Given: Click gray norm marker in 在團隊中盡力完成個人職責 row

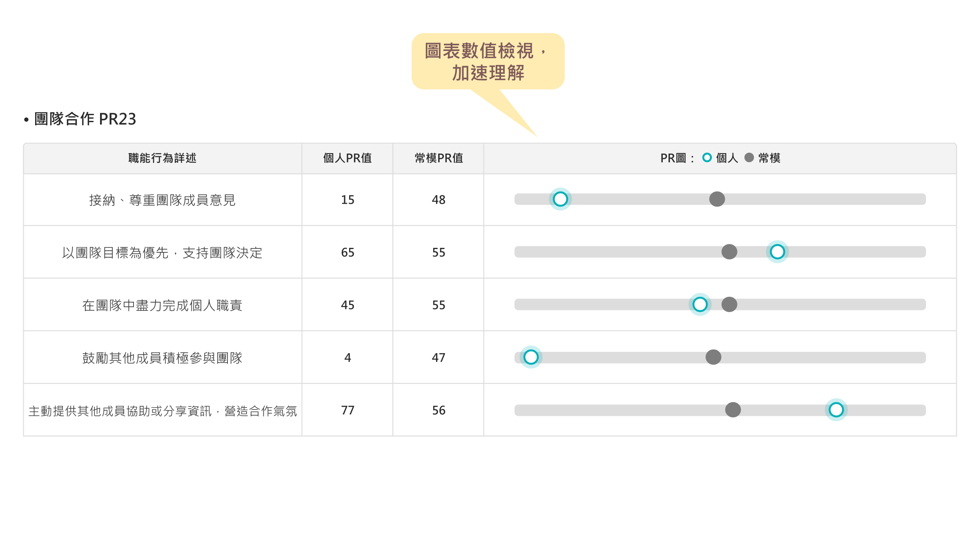Looking at the screenshot, I should 729,304.
